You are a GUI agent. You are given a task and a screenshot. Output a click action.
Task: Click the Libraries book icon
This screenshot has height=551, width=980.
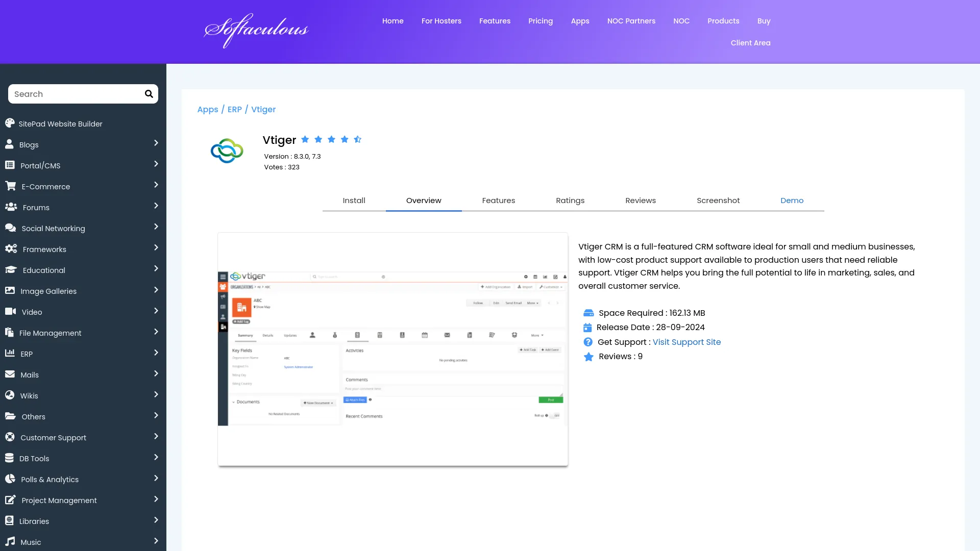(9, 520)
